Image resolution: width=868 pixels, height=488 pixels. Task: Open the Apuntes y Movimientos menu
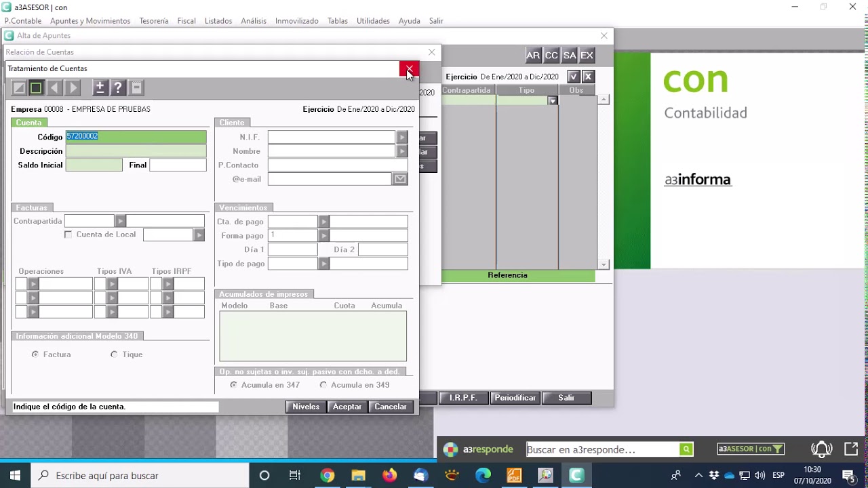coord(90,21)
